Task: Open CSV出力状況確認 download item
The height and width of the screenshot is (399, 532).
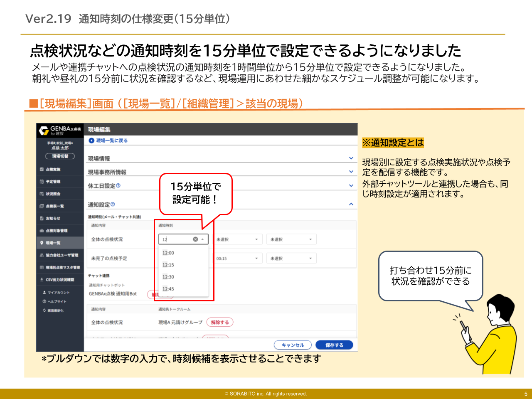Action: pyautogui.click(x=59, y=280)
